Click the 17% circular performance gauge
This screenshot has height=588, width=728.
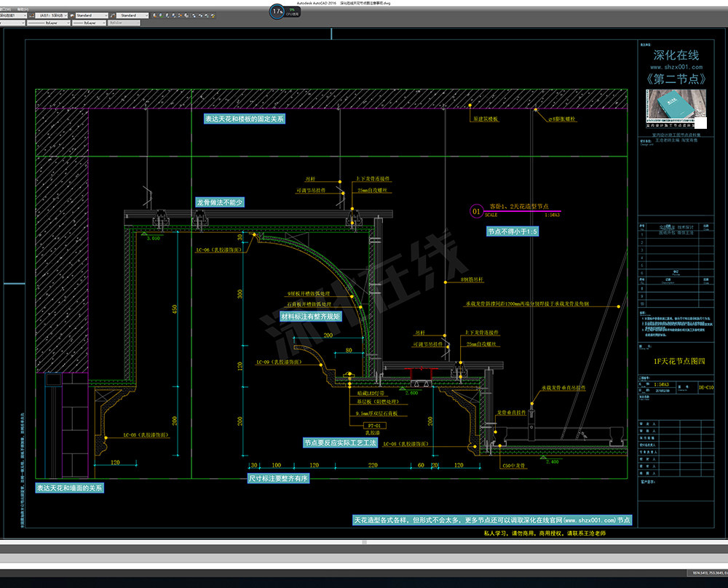pos(277,11)
